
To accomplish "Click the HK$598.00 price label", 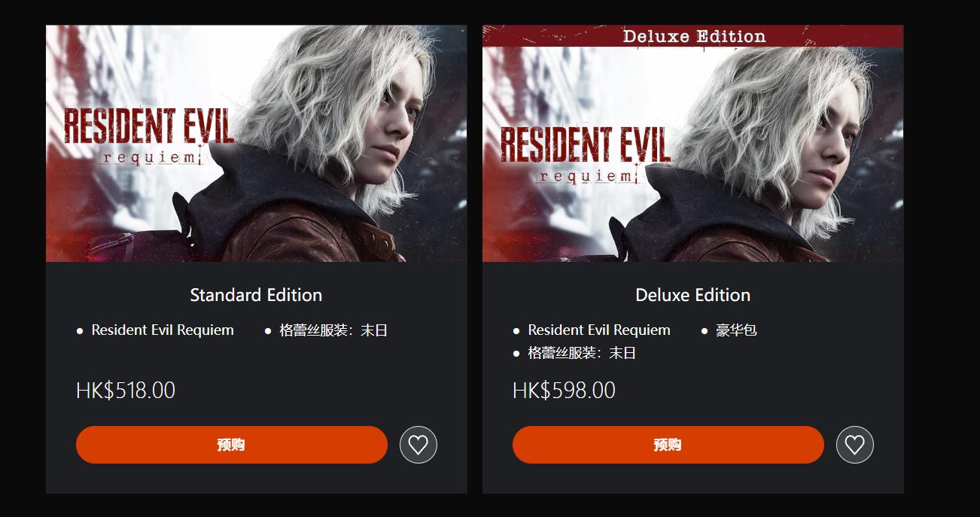I will [x=564, y=391].
